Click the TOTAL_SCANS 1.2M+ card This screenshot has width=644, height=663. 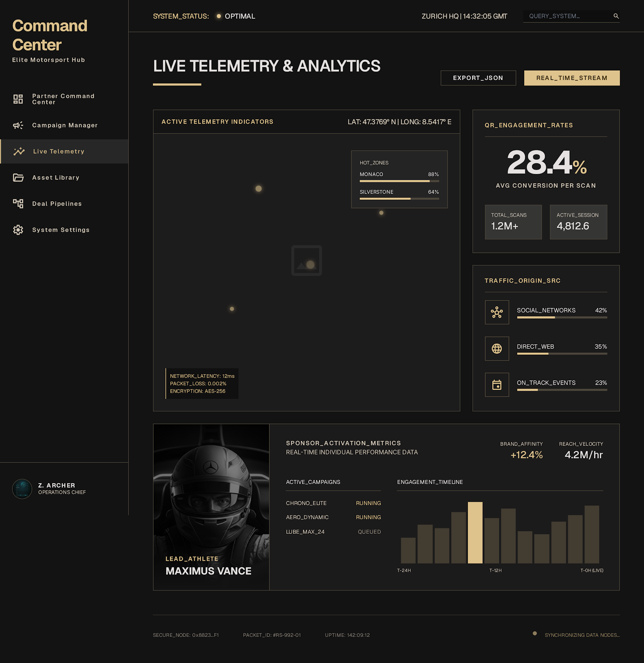pyautogui.click(x=513, y=222)
